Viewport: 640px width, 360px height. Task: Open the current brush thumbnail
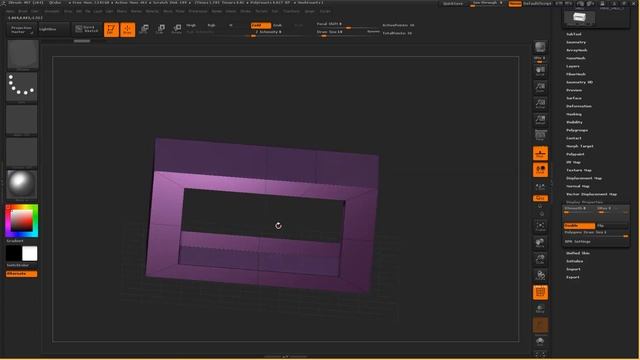point(23,55)
